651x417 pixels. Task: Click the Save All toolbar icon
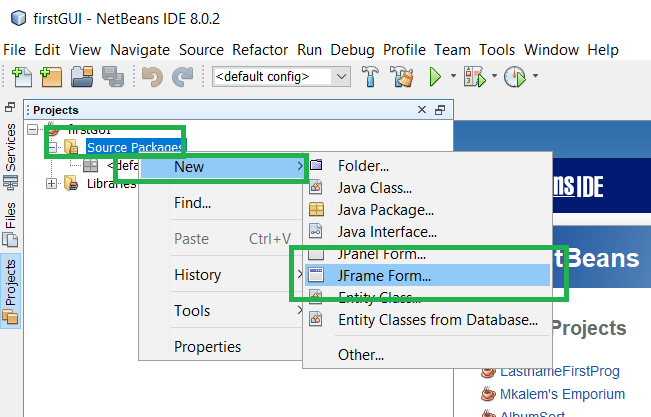pyautogui.click(x=113, y=77)
